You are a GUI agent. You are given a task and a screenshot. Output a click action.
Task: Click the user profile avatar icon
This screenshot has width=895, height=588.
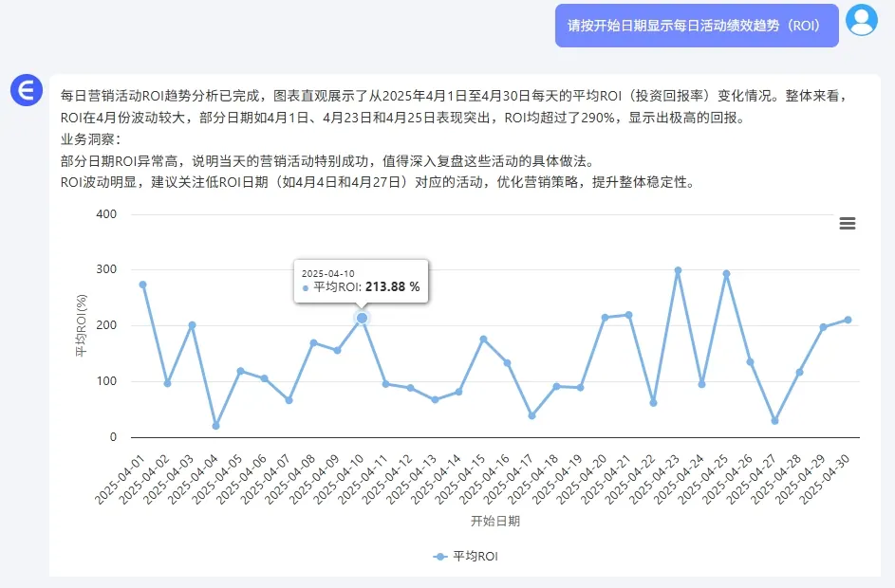(862, 21)
